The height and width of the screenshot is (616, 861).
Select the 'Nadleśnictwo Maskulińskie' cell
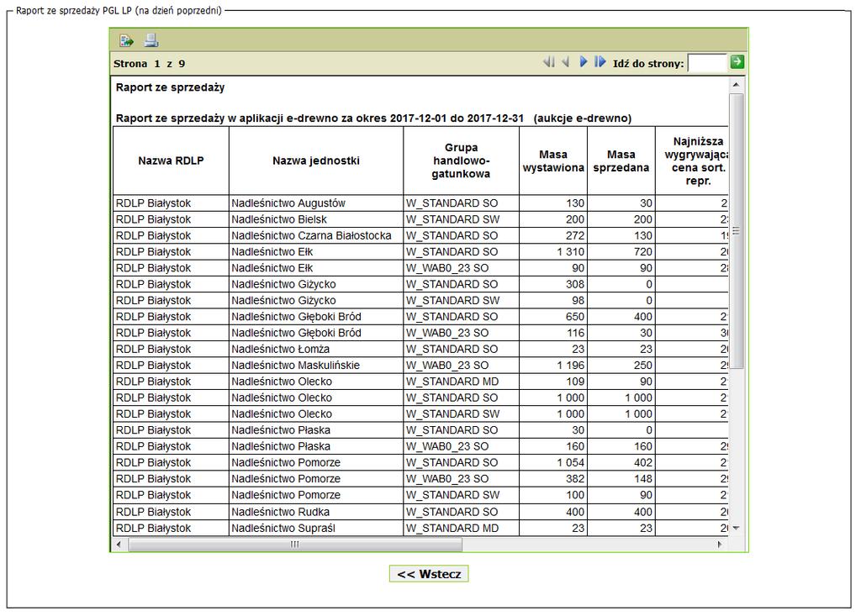(x=316, y=366)
